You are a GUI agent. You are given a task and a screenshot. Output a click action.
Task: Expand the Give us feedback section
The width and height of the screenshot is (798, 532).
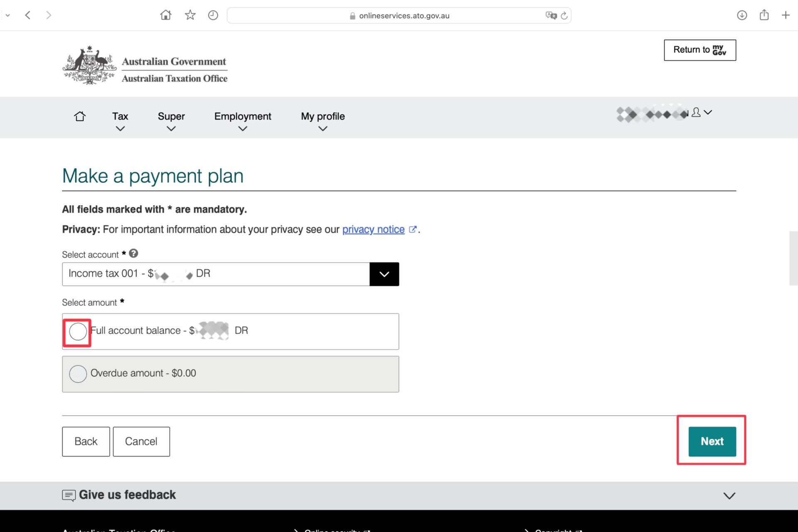pyautogui.click(x=729, y=495)
